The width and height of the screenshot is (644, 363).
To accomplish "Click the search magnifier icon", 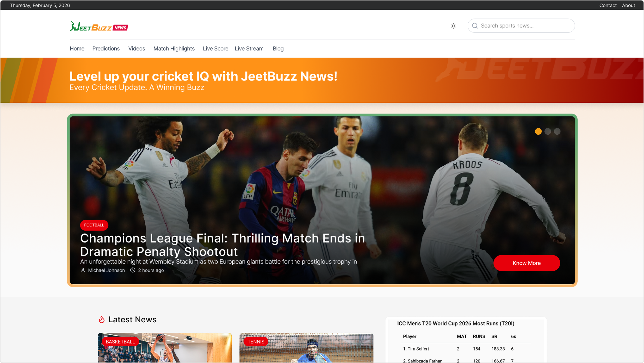I will point(475,26).
